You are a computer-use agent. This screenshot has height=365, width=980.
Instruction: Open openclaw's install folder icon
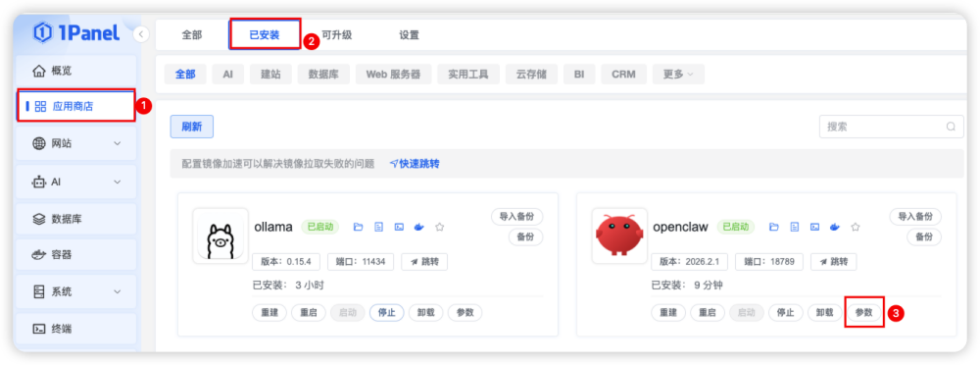click(774, 228)
